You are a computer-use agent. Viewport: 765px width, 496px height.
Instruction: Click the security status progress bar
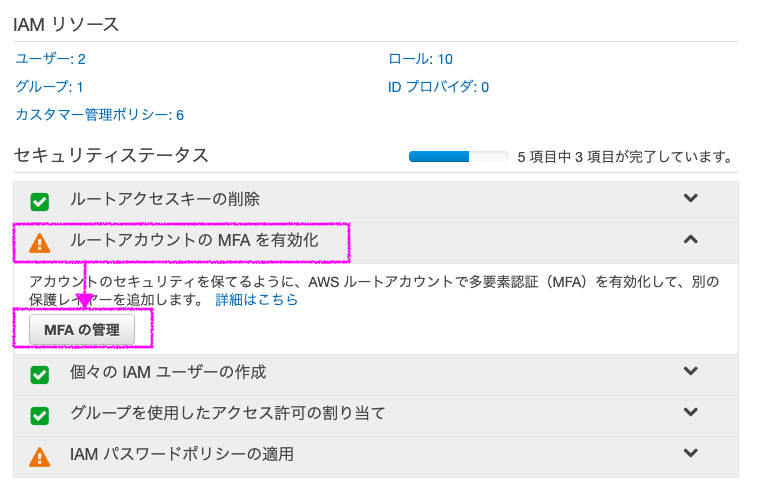[x=459, y=157]
